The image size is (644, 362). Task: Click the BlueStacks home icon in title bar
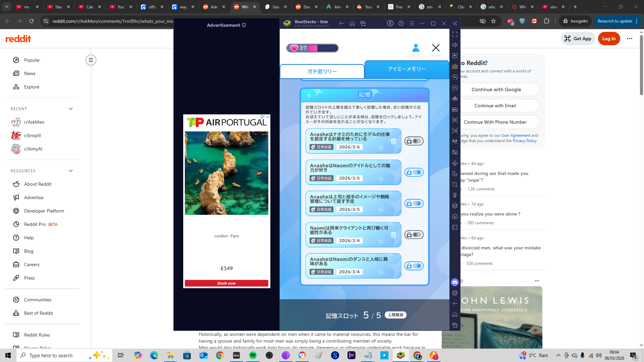tap(352, 23)
